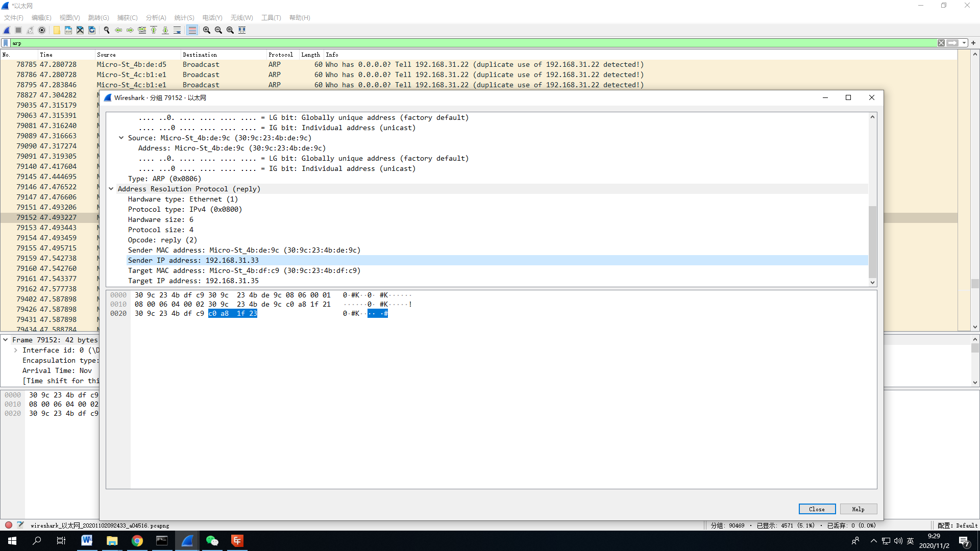
Task: Click the Close button in dialog
Action: (x=817, y=509)
